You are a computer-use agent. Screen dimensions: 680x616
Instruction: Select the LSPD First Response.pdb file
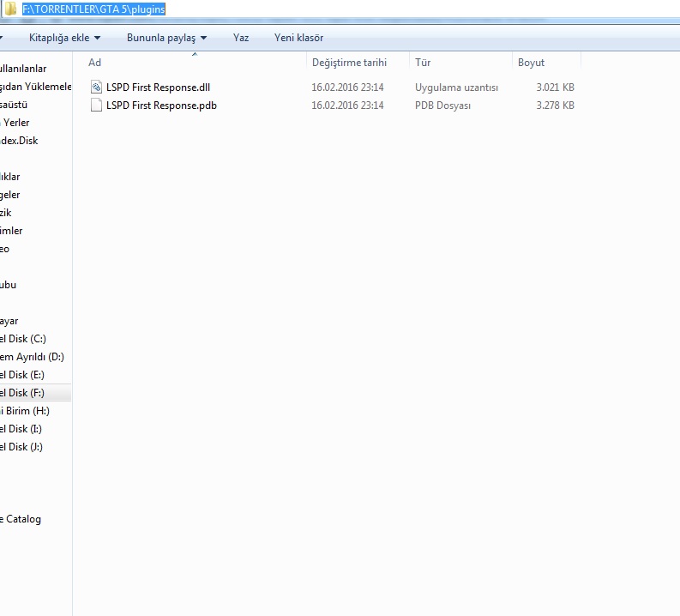pos(161,106)
